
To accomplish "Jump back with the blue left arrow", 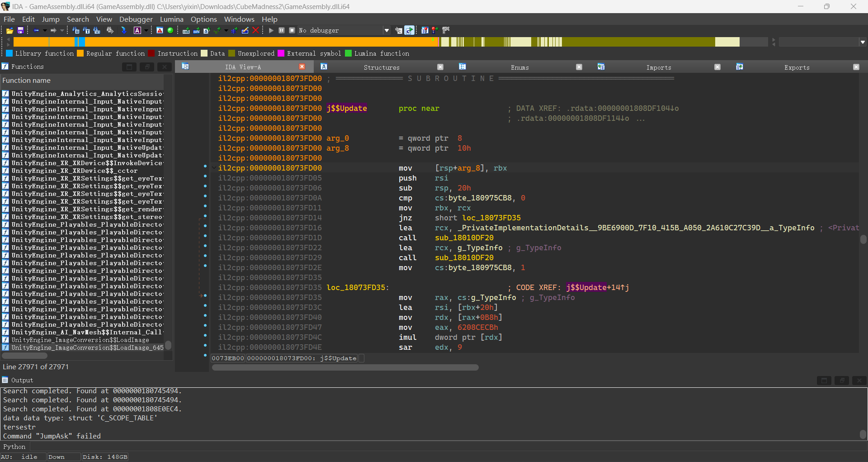I will [x=36, y=30].
